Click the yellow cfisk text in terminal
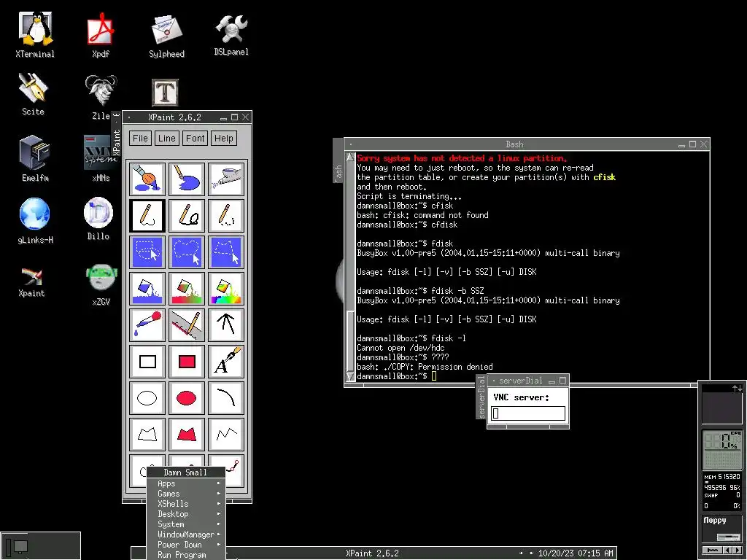Viewport: 747px width, 560px height. pyautogui.click(x=604, y=177)
